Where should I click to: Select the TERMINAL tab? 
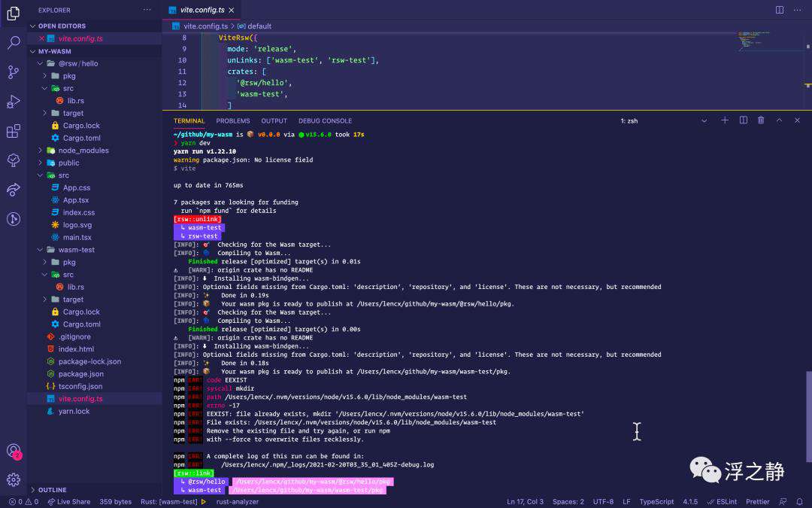(189, 120)
